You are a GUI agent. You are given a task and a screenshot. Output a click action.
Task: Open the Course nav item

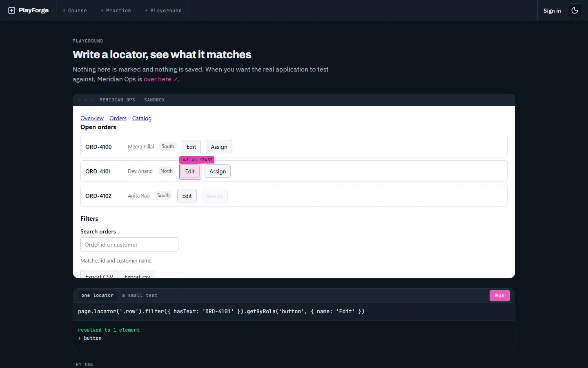click(75, 11)
